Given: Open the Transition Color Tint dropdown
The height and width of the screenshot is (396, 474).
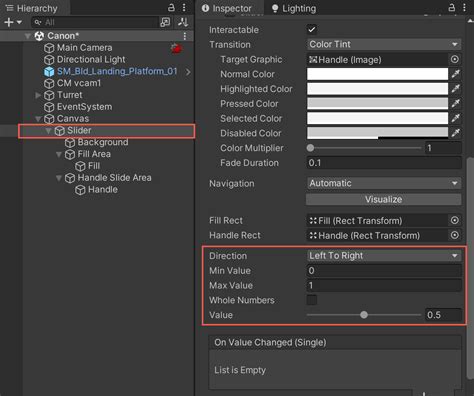Looking at the screenshot, I should pyautogui.click(x=384, y=44).
